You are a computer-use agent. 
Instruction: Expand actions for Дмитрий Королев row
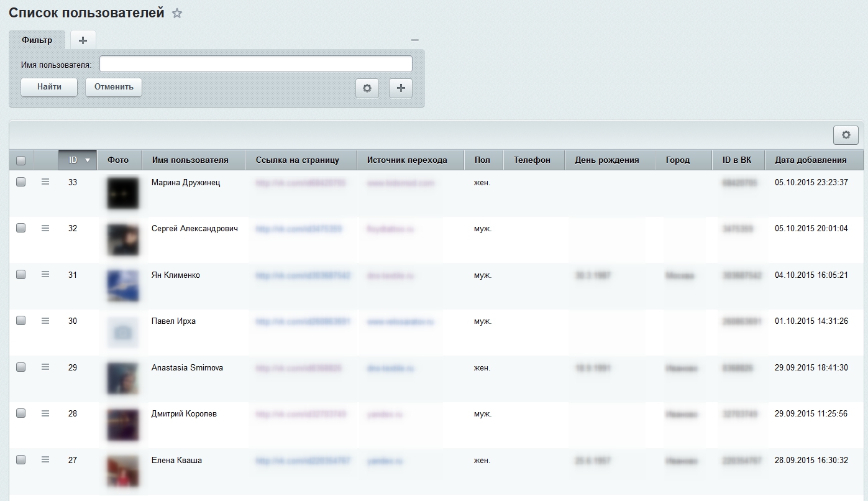click(45, 413)
